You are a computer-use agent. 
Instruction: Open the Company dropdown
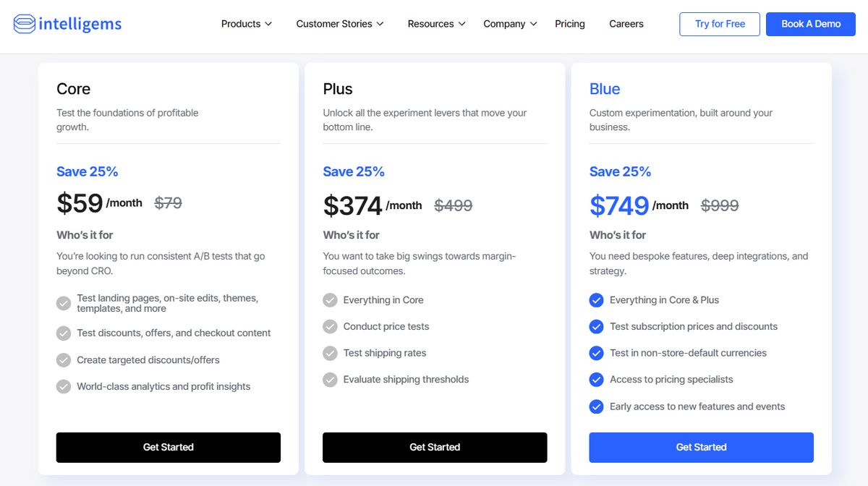point(510,23)
